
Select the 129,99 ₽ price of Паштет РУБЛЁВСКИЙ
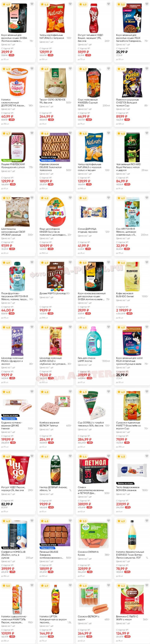coord(7,181)
